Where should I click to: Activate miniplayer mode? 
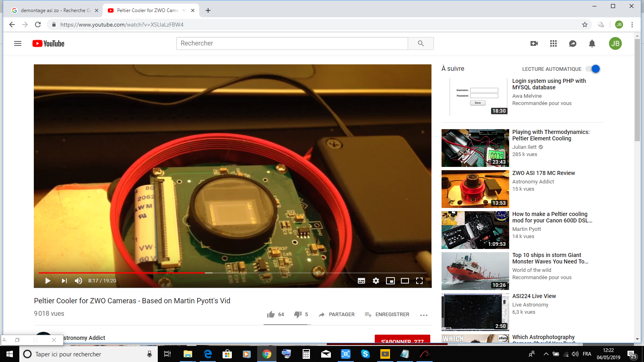390,281
